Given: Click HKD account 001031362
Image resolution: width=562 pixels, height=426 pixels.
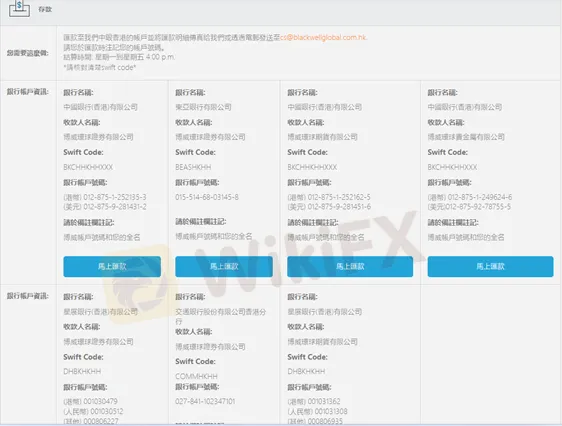Looking at the screenshot, I should coord(314,401).
